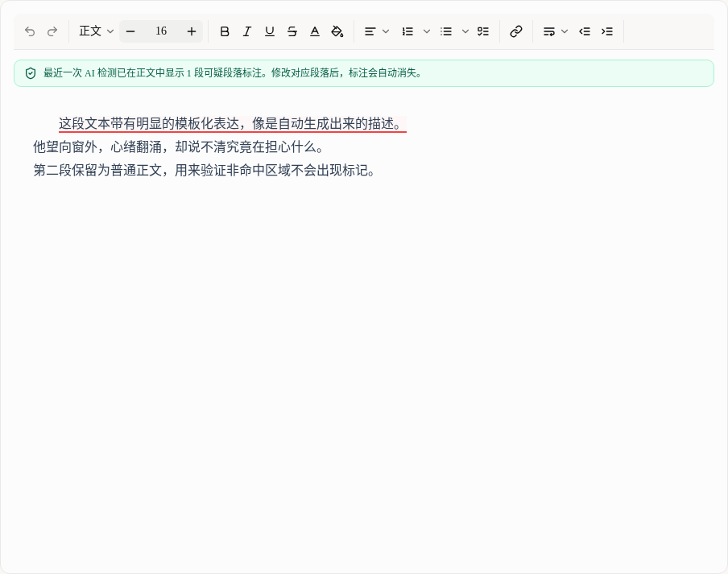Toggle bold formatting

(x=225, y=31)
